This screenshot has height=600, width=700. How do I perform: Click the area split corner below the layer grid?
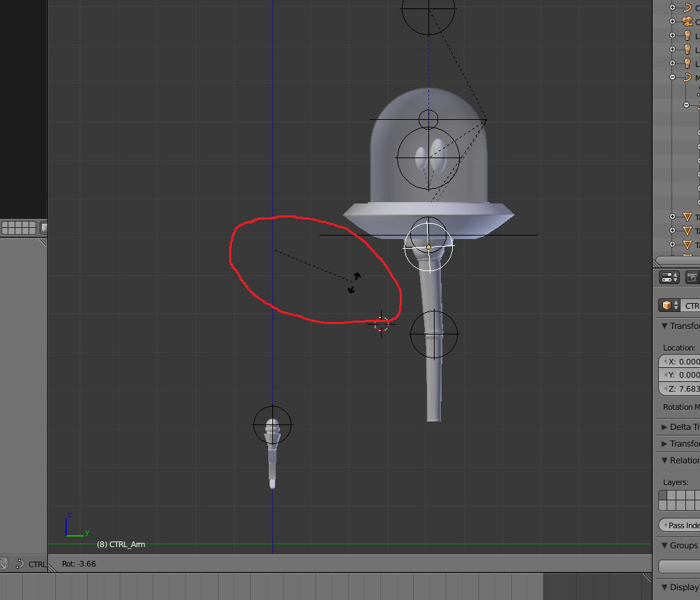click(43, 242)
